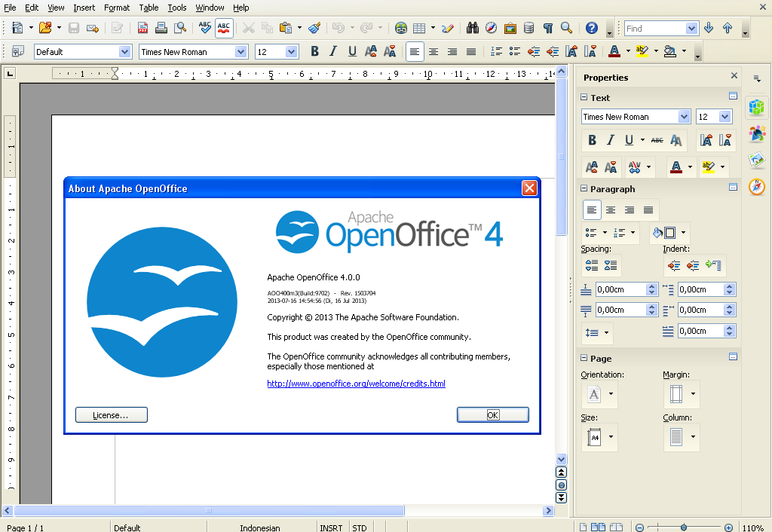Click the zoom slider handle in status bar
The height and width of the screenshot is (532, 772).
coord(683,527)
